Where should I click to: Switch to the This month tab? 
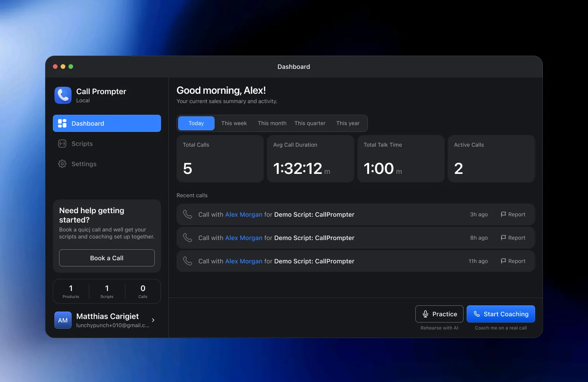272,123
